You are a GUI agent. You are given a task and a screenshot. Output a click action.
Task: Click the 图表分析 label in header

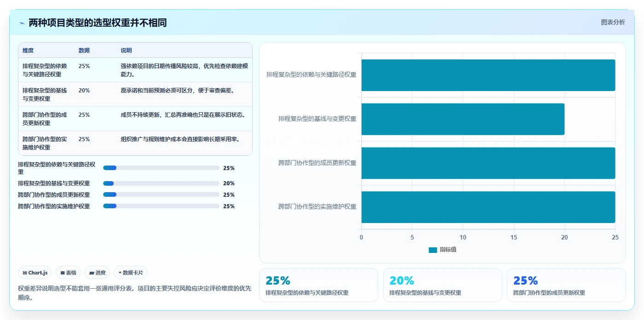pos(613,22)
